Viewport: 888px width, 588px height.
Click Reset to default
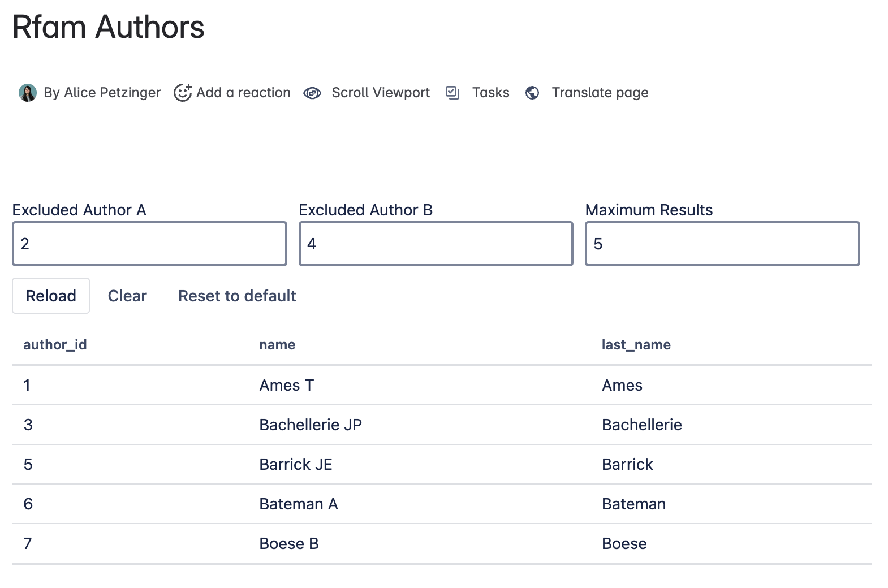237,296
